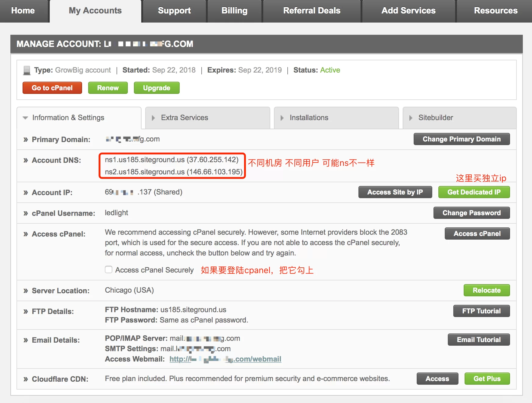532x403 pixels.
Task: Click the ns2.us185.siteground.us DNS entry
Action: tap(174, 172)
